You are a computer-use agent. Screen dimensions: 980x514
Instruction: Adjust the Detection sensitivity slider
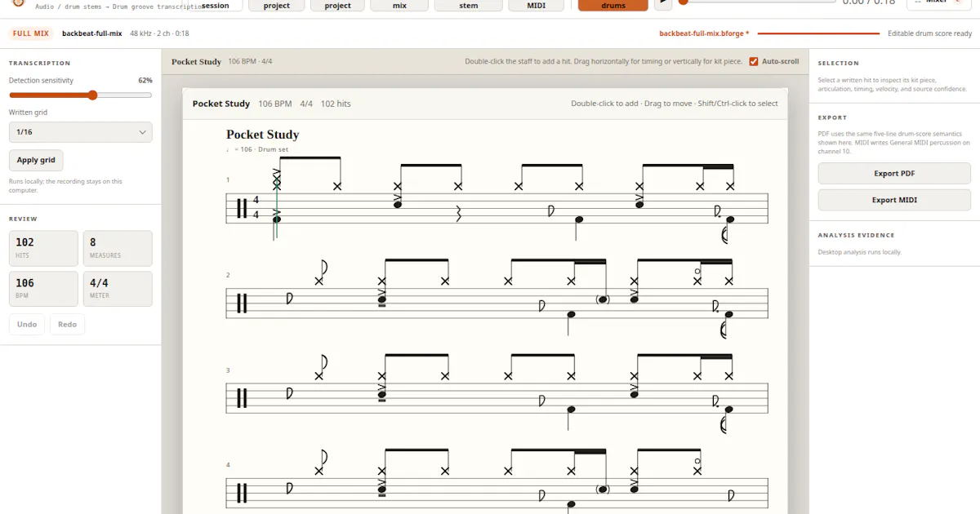[x=80, y=95]
